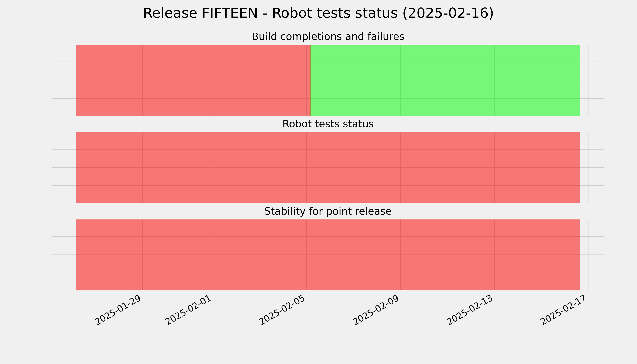Screen dimensions: 637x364
Task: Click the red Stability for point release band
Action: tap(328, 255)
